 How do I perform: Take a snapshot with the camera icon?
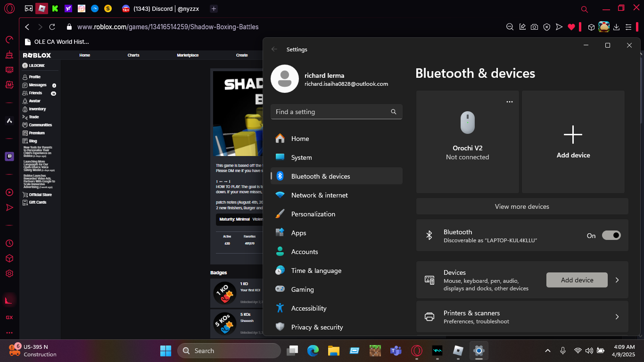point(534,27)
